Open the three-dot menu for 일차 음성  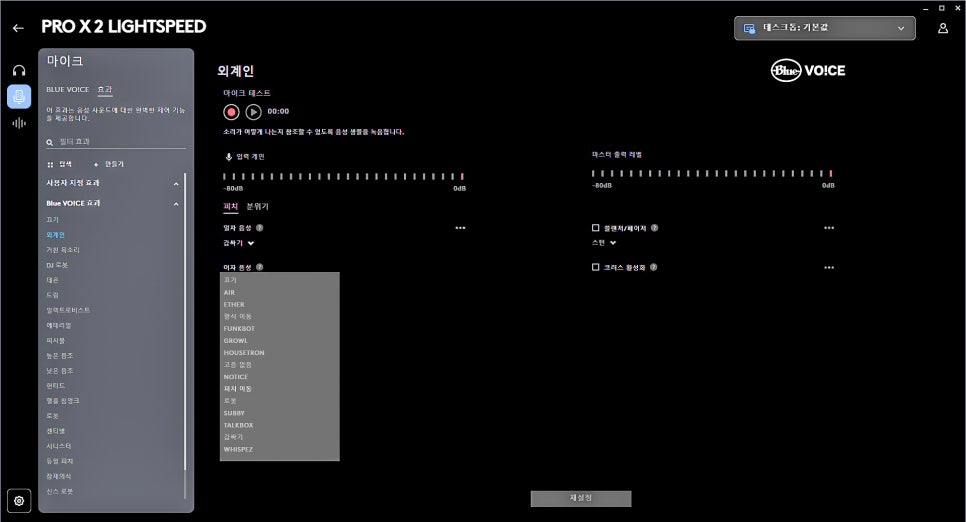(x=460, y=228)
